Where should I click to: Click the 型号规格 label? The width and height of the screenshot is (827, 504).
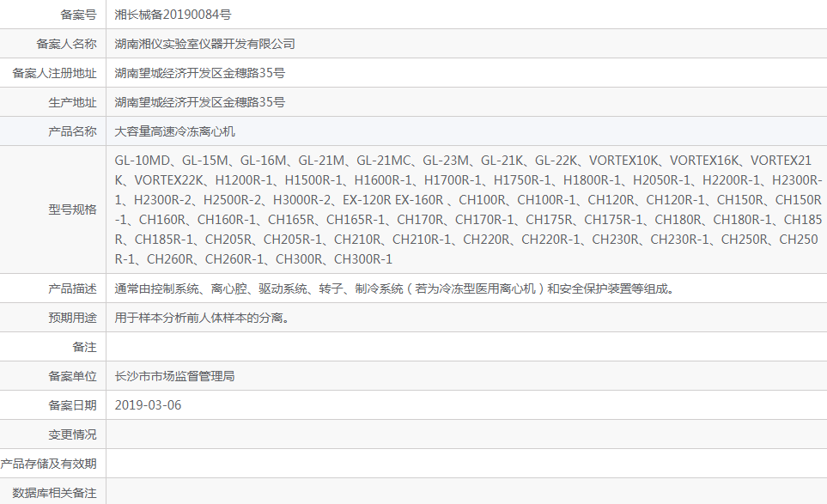72,209
